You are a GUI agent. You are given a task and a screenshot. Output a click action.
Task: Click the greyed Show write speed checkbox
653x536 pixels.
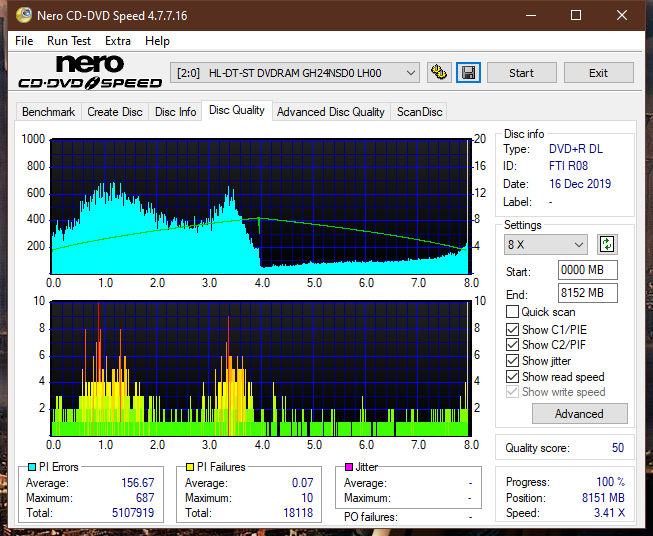pos(512,392)
